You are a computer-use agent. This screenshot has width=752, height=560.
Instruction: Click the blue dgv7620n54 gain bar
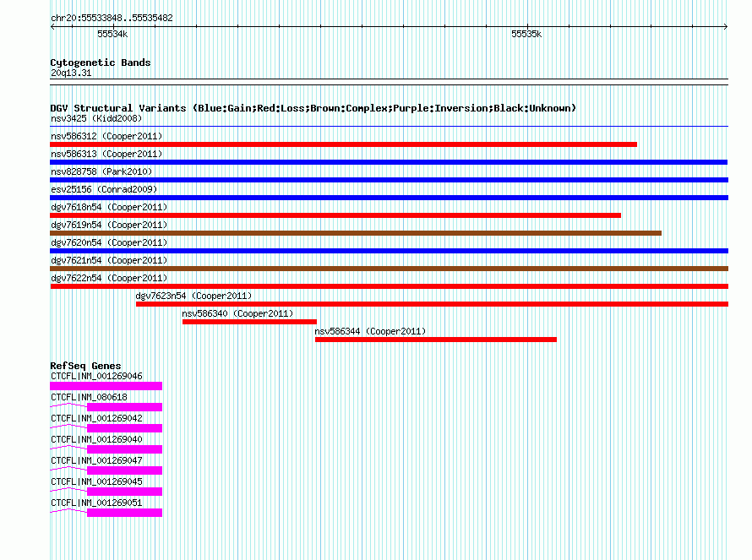(x=389, y=251)
